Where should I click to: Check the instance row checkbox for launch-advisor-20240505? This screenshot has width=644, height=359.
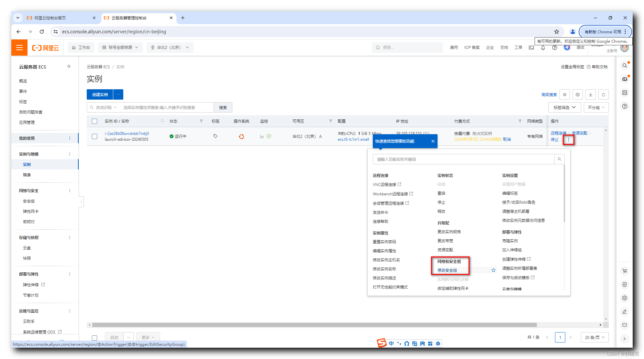click(x=94, y=136)
